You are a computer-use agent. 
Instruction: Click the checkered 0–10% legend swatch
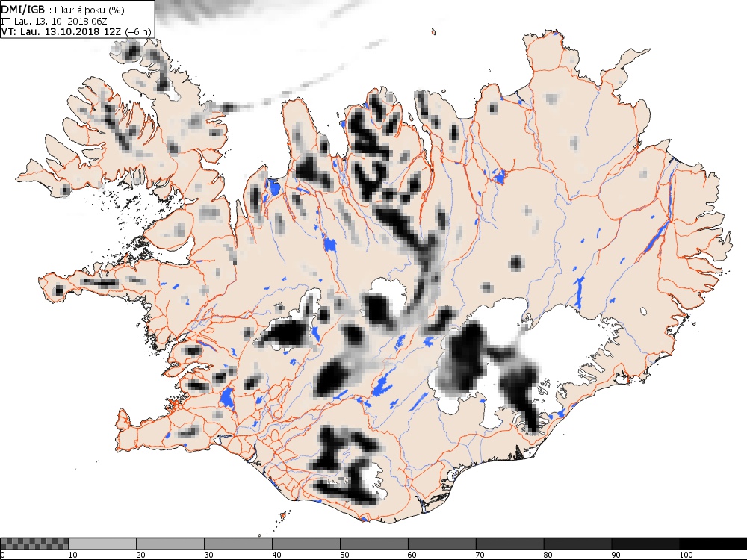(x=34, y=544)
